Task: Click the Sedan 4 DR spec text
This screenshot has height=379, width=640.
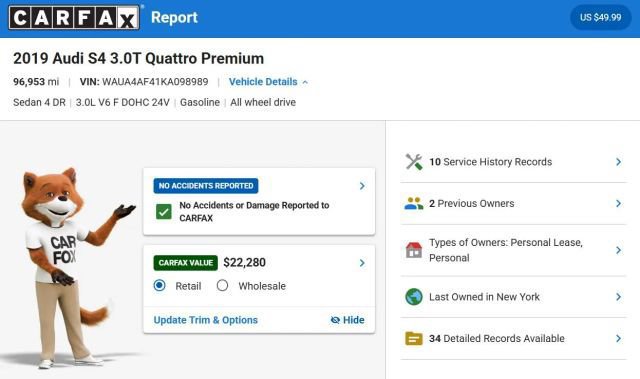Action: (x=39, y=102)
